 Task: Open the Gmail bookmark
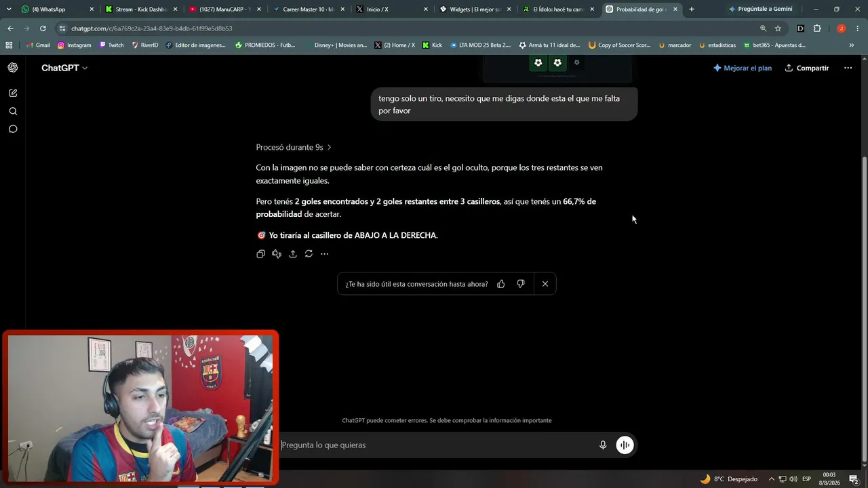[x=38, y=45]
